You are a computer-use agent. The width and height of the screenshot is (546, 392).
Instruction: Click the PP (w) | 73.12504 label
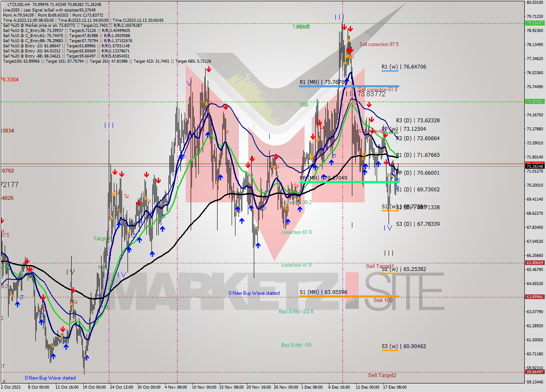click(x=404, y=129)
